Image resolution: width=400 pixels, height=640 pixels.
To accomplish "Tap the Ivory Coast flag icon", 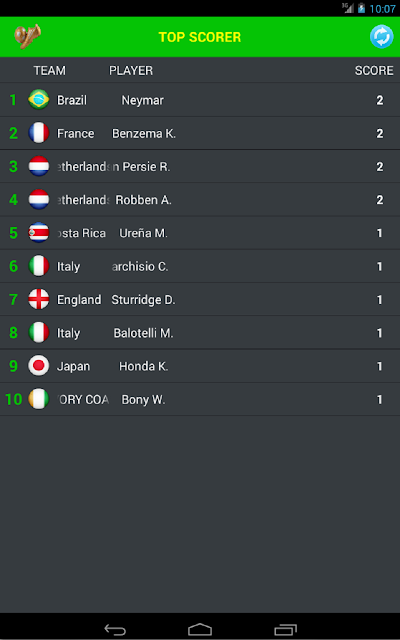I will tap(39, 399).
